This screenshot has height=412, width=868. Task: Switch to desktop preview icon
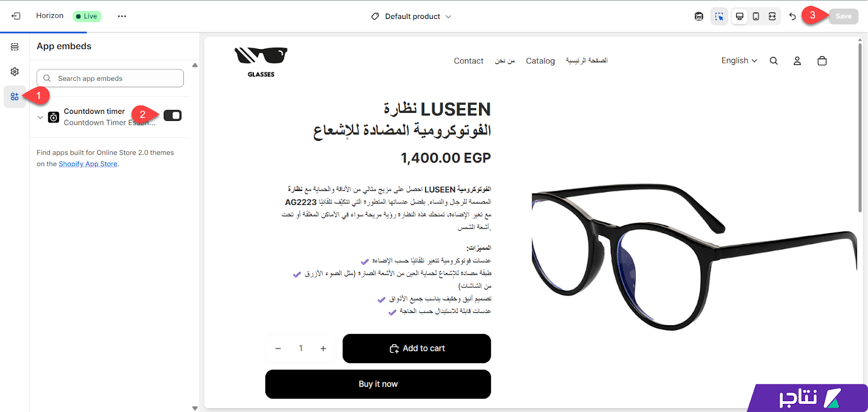pos(739,16)
